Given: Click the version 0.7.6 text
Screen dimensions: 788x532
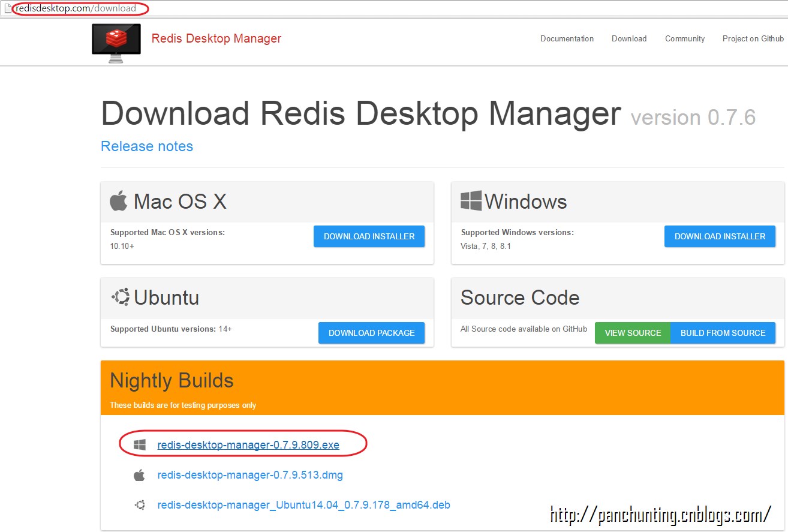Looking at the screenshot, I should 693,117.
